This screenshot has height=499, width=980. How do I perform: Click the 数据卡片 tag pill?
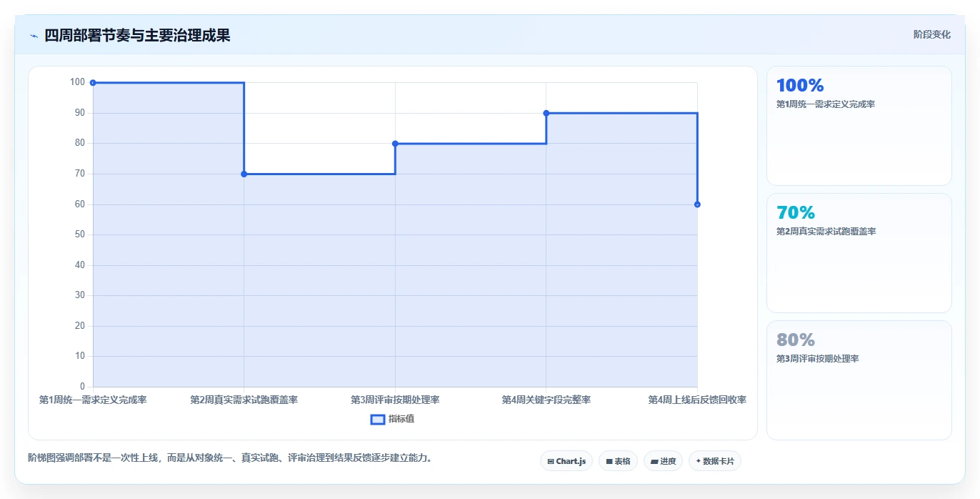(x=714, y=461)
